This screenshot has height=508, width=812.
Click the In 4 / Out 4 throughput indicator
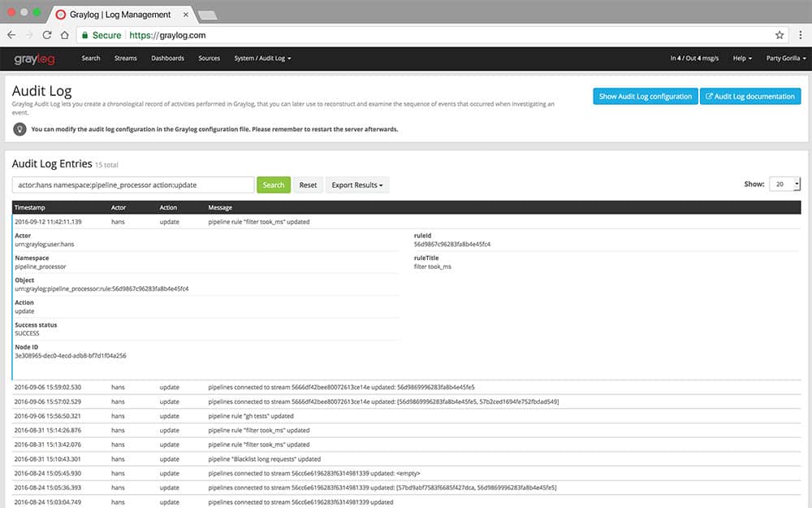tap(694, 58)
